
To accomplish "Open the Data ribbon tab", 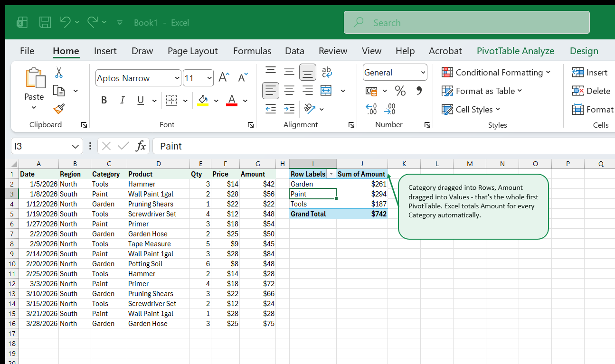I will coord(294,51).
